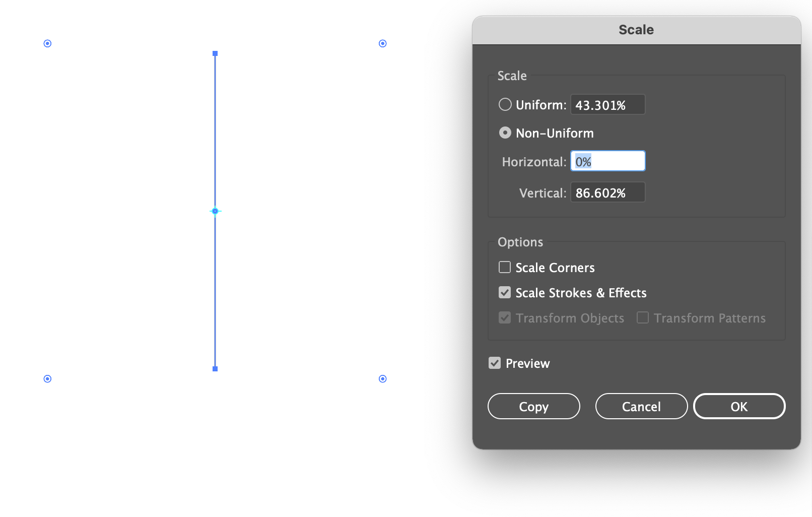This screenshot has width=812, height=517.
Task: Click the Cancel button
Action: point(641,406)
